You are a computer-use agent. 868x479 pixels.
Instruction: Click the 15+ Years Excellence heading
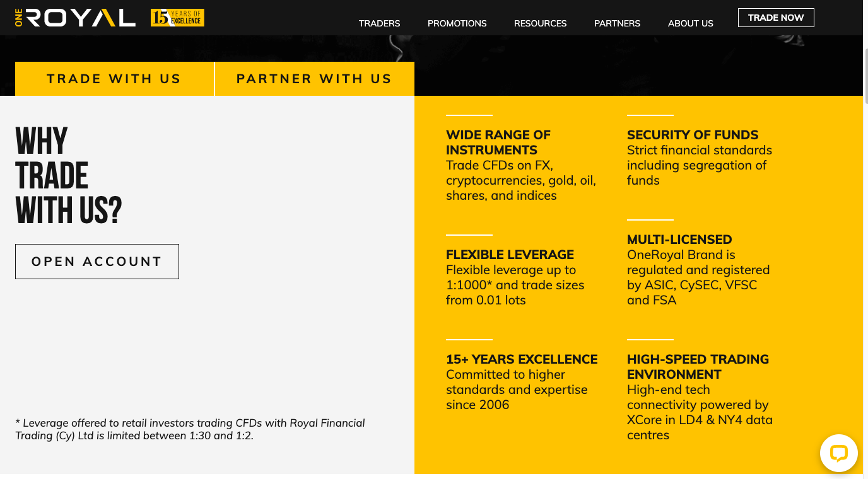coord(522,359)
